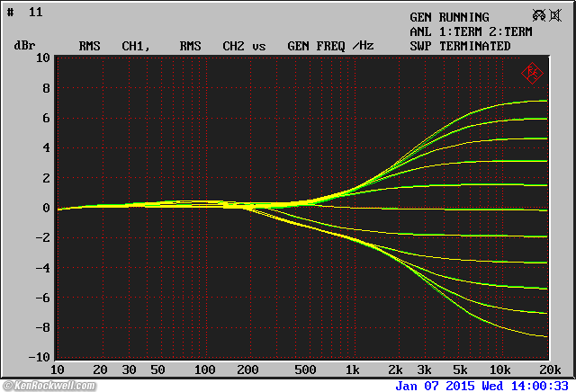Click the 10 dBr top Y-axis label
The width and height of the screenshot is (576, 392).
(x=42, y=58)
